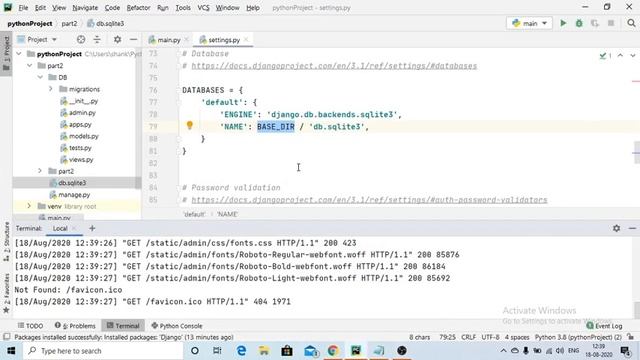Open terminal settings gear icon

[616, 228]
